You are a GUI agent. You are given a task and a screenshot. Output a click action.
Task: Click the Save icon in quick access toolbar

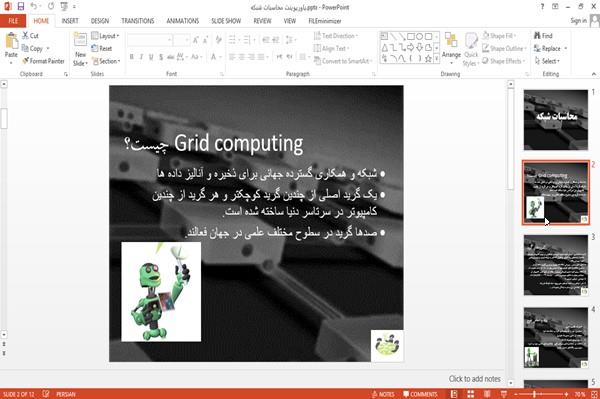21,6
